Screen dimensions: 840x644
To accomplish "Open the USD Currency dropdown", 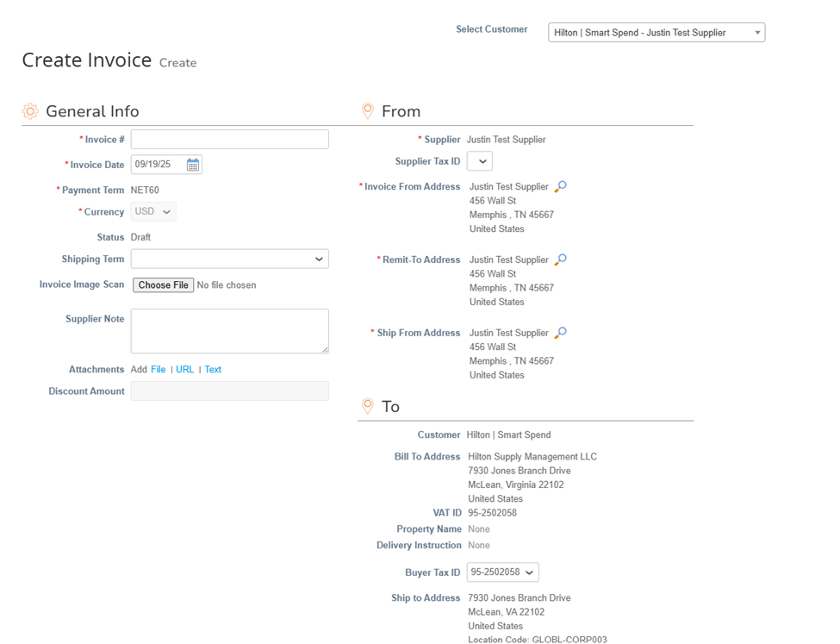I will 153,212.
